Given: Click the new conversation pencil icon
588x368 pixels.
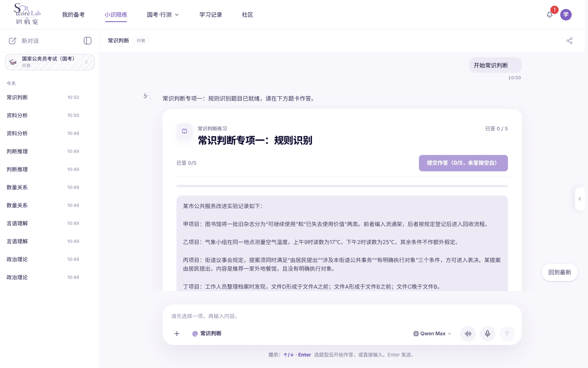Looking at the screenshot, I should pos(13,41).
